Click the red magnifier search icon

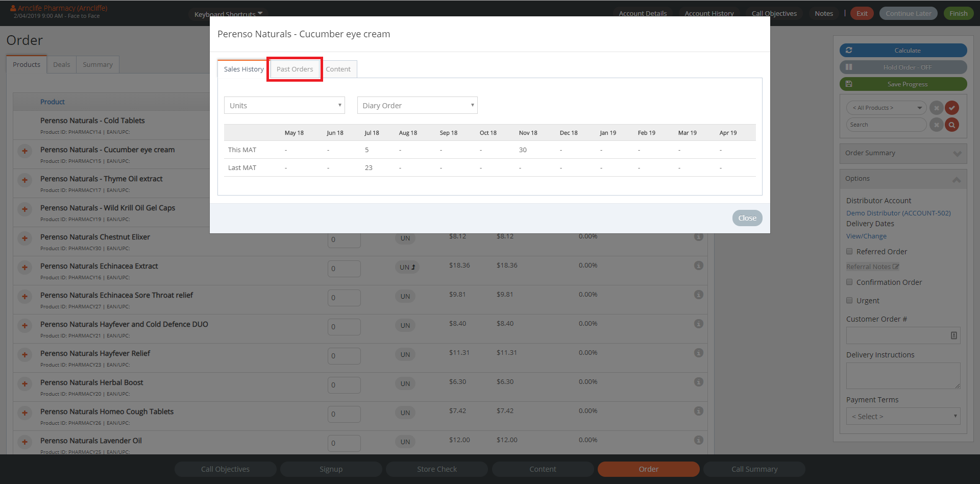pos(952,125)
